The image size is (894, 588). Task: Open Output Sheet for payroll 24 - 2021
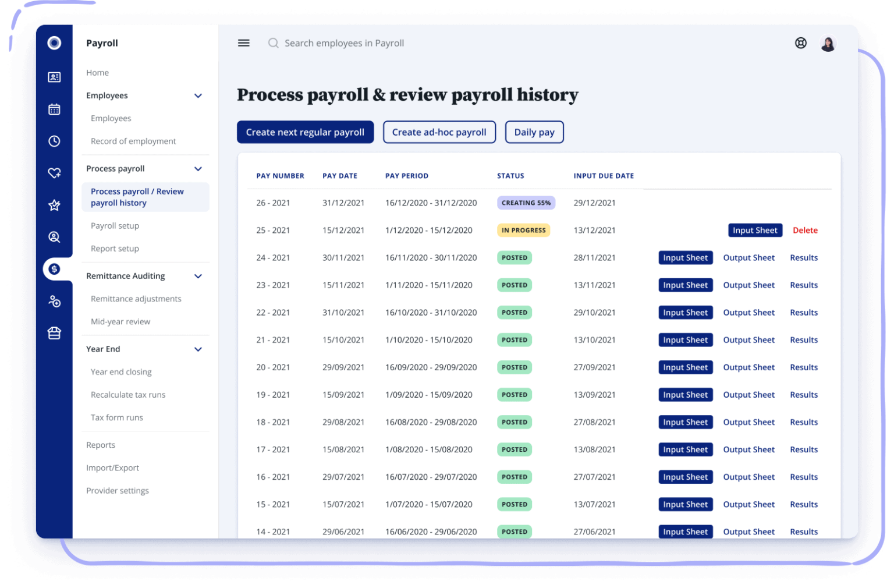[x=748, y=258]
